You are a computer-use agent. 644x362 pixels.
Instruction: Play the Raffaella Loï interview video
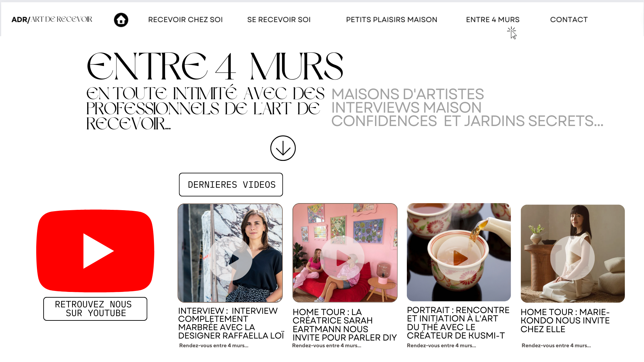pyautogui.click(x=230, y=258)
